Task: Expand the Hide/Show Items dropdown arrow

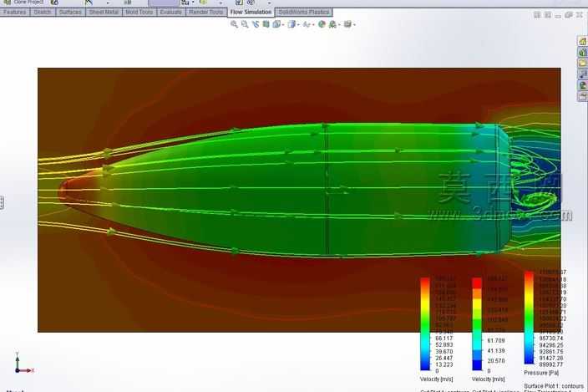Action: (313, 25)
